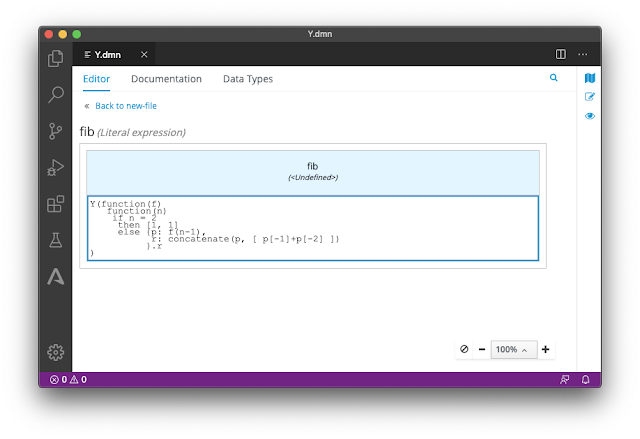Toggle split editor layout
Screen dimensions: 640x439
[x=561, y=54]
